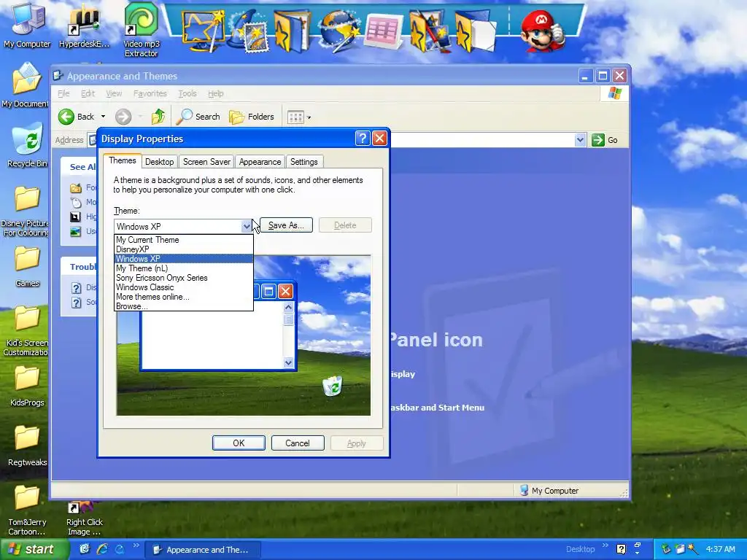Select Sony Ericsson Onyx Series theme
The width and height of the screenshot is (747, 560).
point(183,278)
